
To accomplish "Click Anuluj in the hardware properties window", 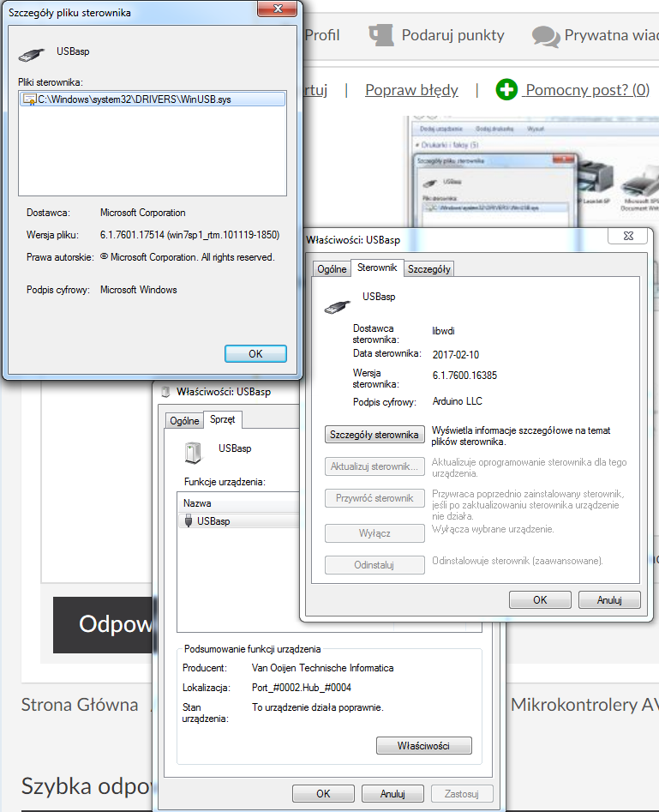I will [392, 793].
